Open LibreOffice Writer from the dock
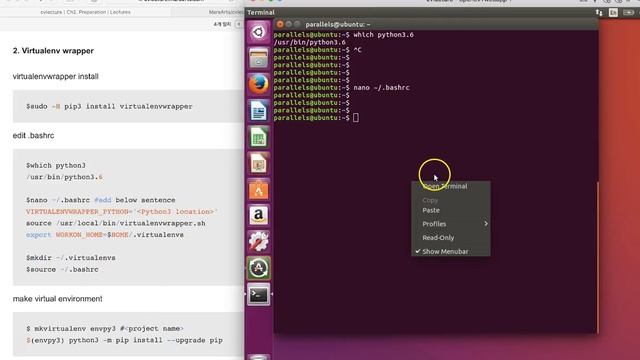 tap(258, 111)
